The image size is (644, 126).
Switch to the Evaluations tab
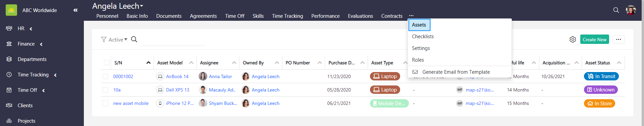[x=360, y=16]
